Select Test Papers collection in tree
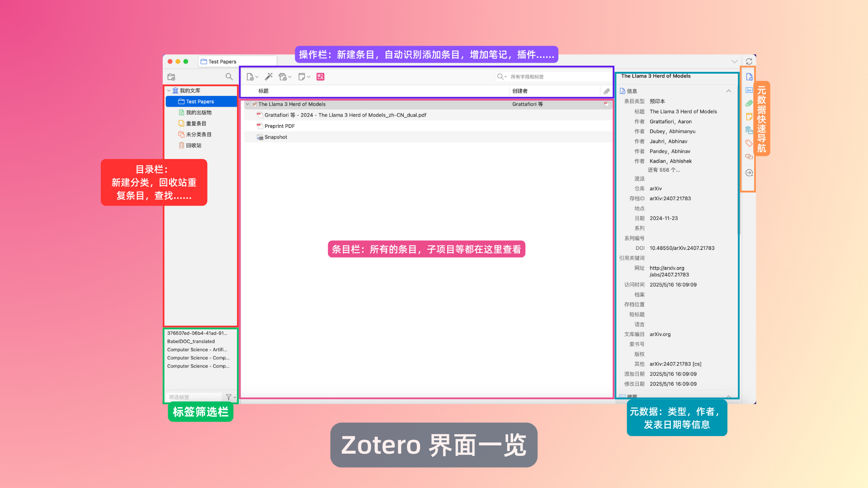The image size is (868, 488). (x=201, y=102)
